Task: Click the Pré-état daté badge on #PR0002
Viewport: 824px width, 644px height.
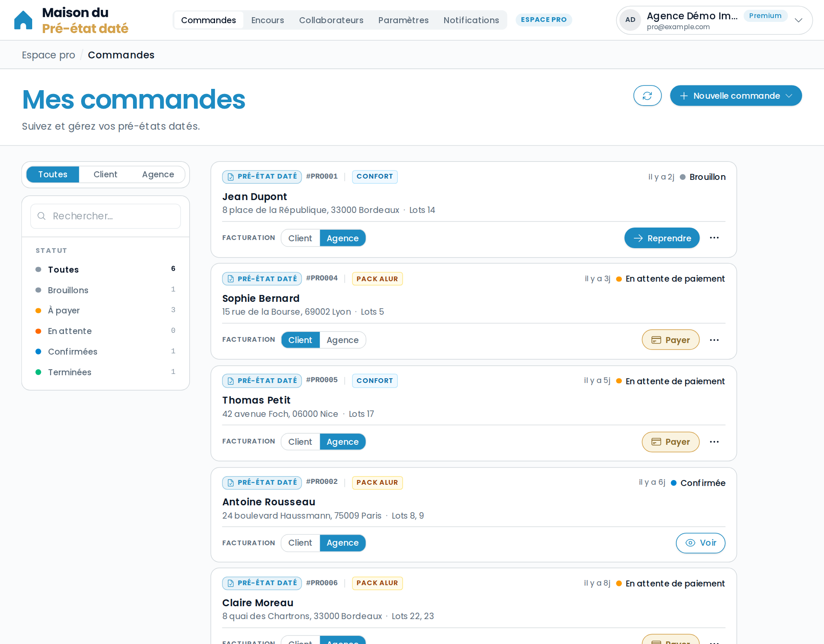Action: click(x=262, y=483)
